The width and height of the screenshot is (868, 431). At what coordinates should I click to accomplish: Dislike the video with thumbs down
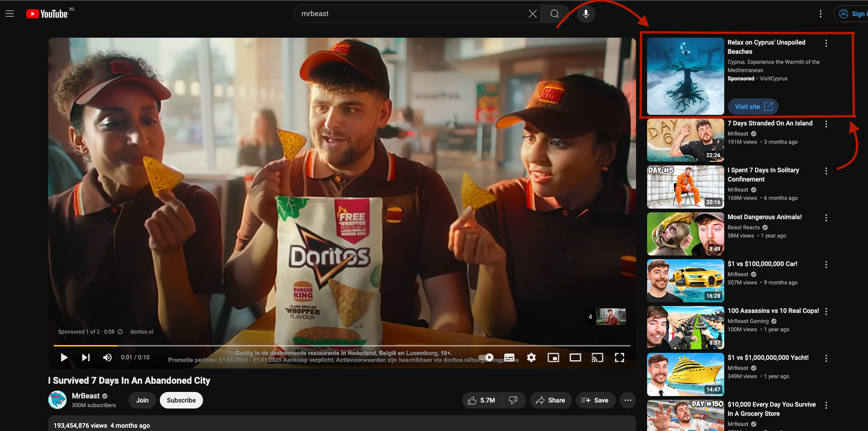[513, 400]
